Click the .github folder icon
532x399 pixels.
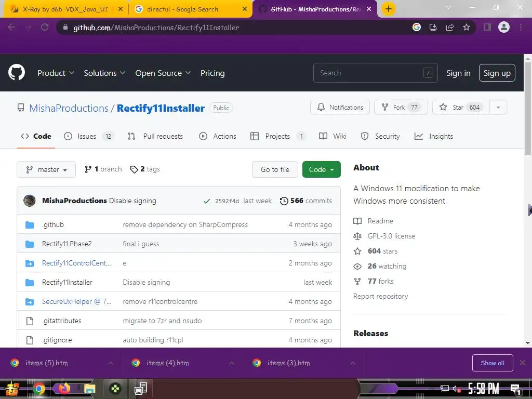30,225
